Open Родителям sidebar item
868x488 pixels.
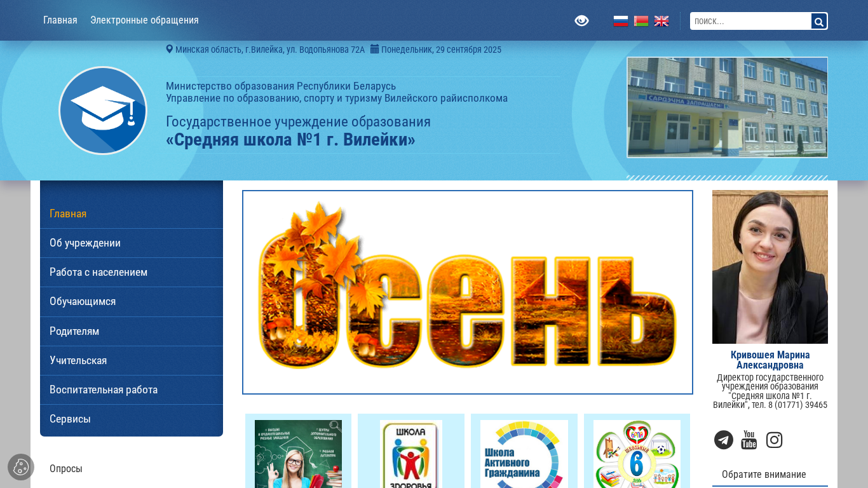coord(132,331)
